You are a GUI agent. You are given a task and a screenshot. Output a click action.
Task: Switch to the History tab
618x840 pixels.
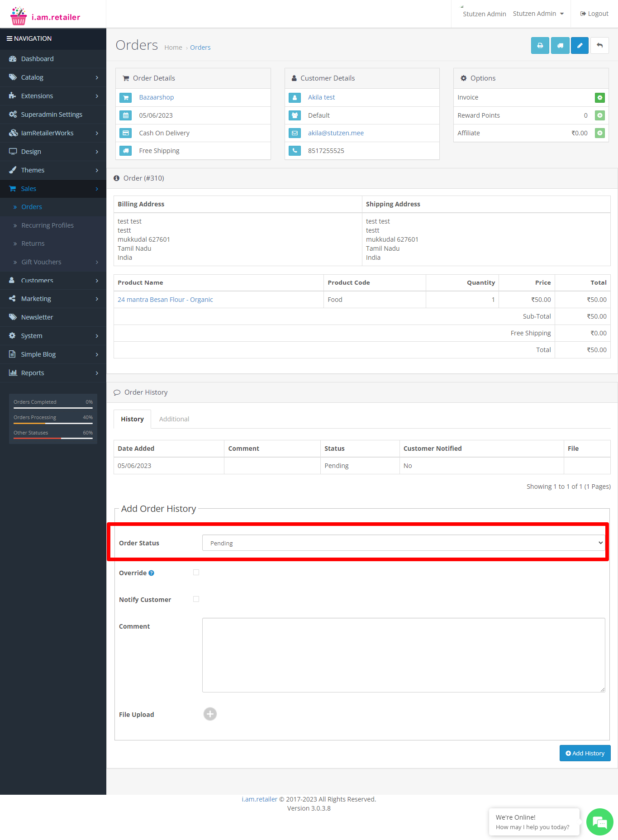(132, 419)
